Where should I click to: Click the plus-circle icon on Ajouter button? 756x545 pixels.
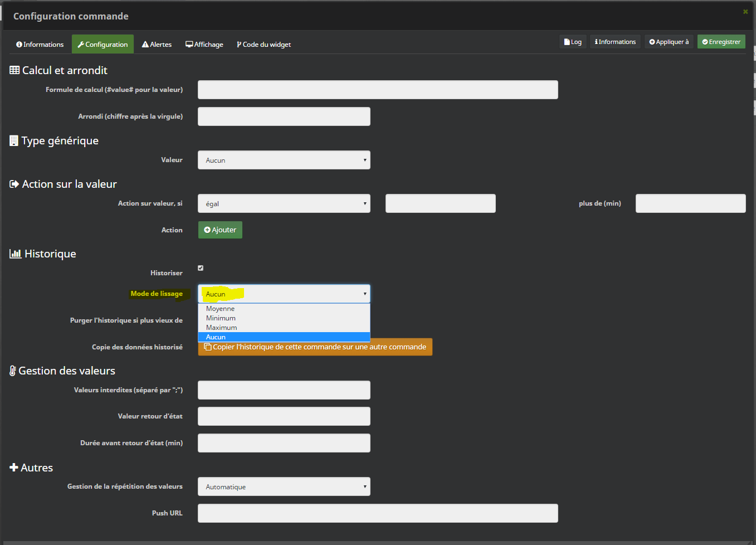coord(207,230)
